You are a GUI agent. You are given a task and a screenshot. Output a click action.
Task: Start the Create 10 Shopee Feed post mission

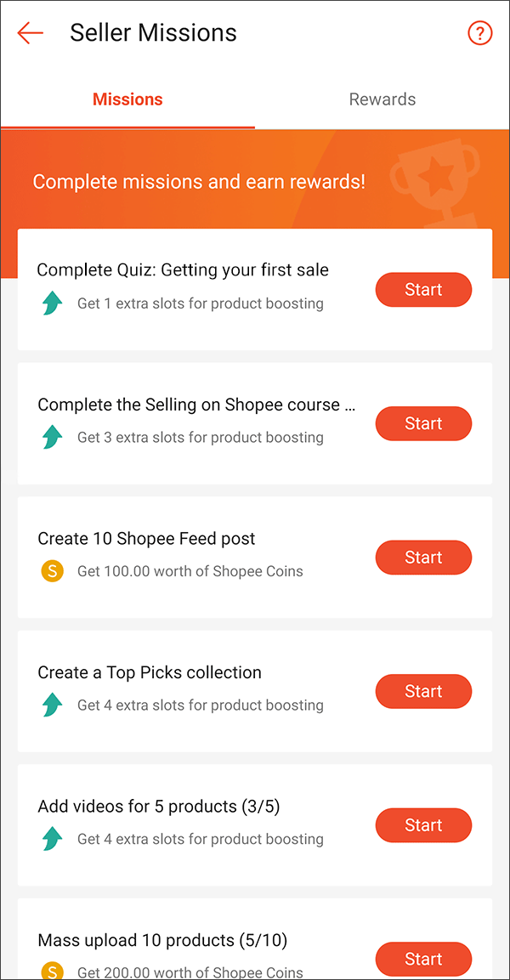click(423, 557)
